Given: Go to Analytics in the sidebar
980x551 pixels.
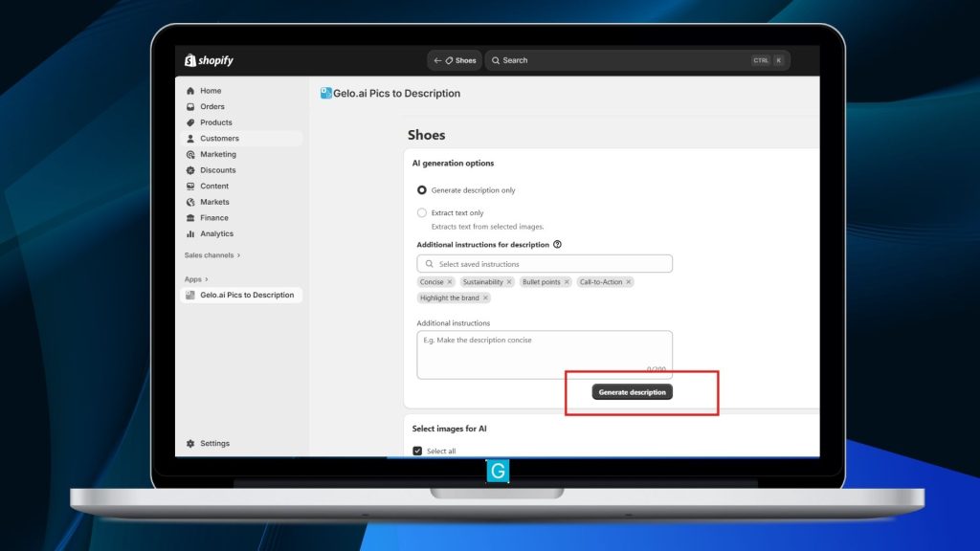Looking at the screenshot, I should point(216,233).
